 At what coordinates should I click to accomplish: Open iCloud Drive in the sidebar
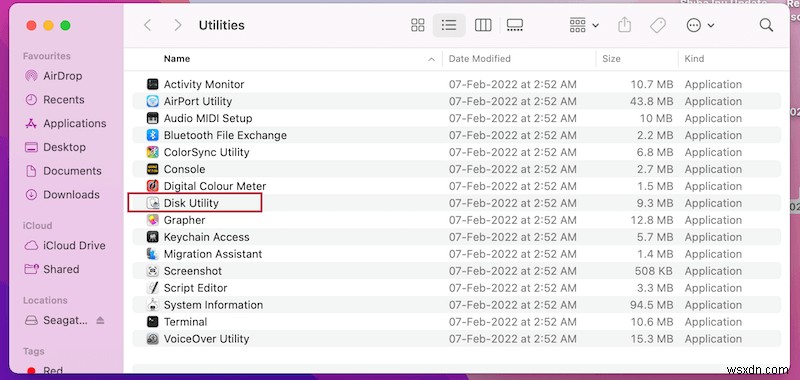tap(65, 245)
